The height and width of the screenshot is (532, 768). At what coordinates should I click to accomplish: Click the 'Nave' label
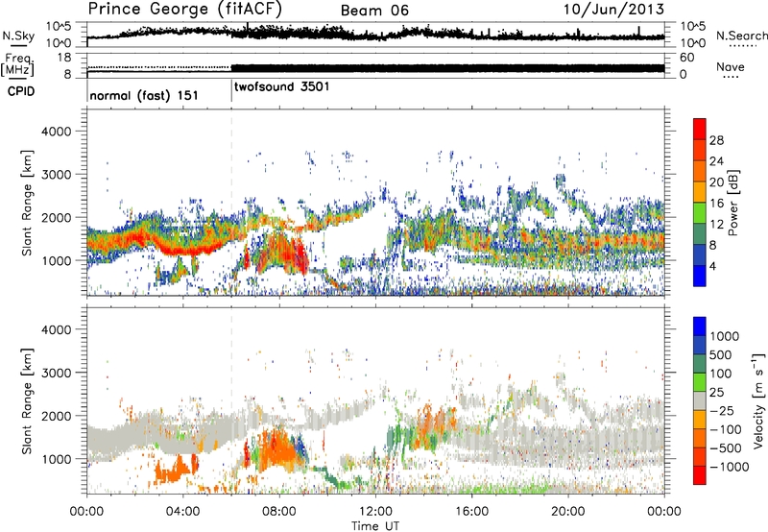click(x=730, y=66)
